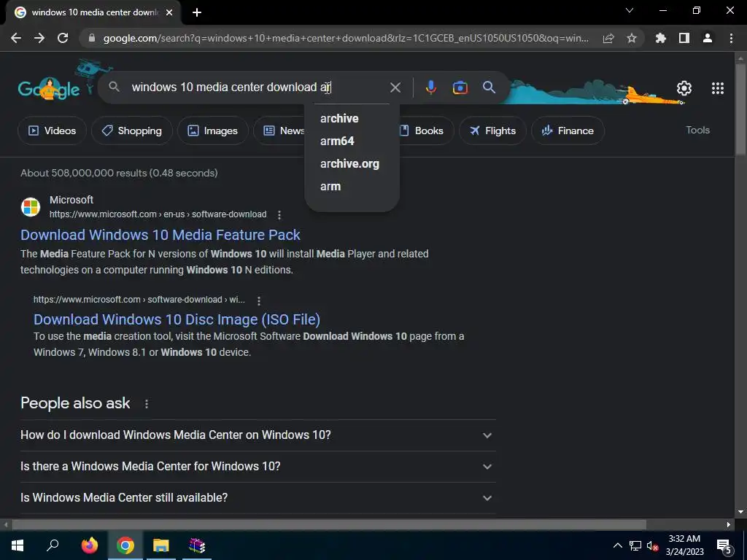747x560 pixels.
Task: Open muted volume tray icon
Action: (652, 546)
